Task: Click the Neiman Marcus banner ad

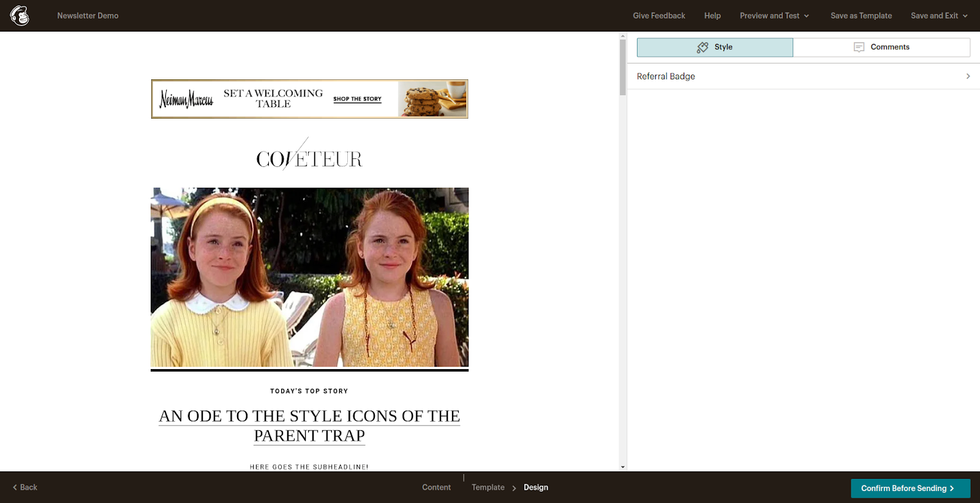Action: [309, 99]
